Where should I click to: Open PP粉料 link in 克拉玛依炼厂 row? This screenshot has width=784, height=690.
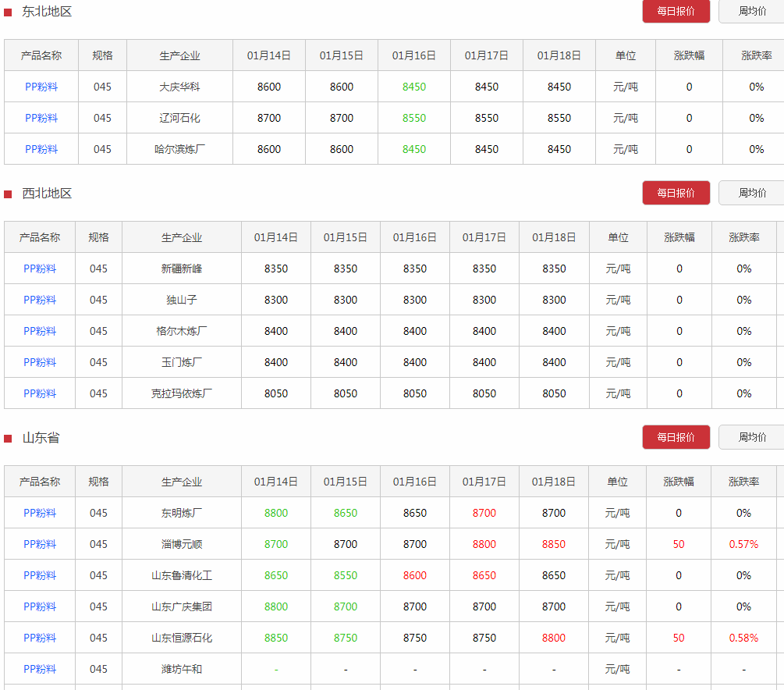[x=40, y=393]
